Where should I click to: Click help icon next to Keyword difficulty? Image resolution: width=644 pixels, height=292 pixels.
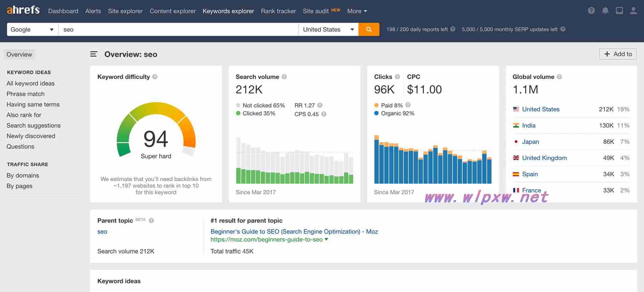(155, 77)
